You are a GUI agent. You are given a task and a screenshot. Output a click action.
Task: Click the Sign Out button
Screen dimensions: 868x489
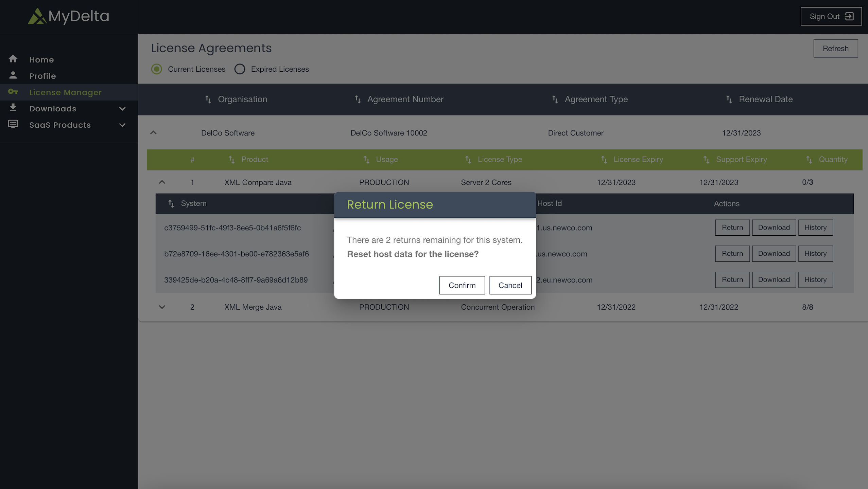click(x=831, y=16)
